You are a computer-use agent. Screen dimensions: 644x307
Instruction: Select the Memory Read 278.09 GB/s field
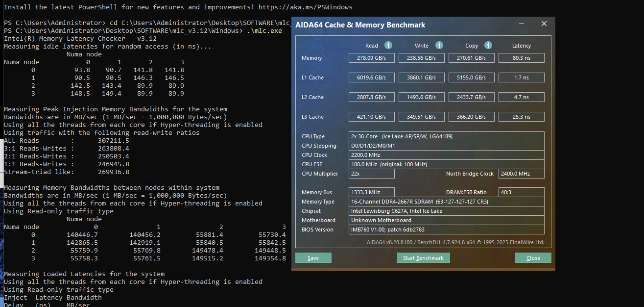372,58
